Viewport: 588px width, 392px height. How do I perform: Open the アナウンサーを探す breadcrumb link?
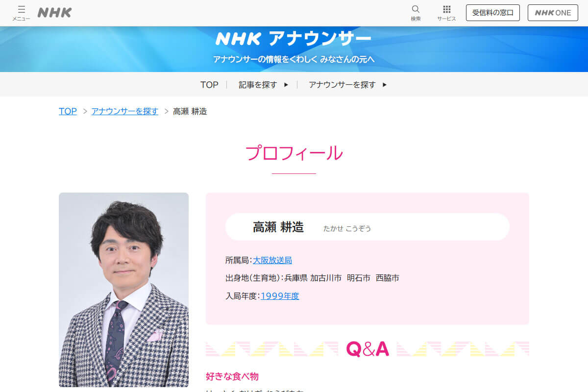[x=124, y=111]
